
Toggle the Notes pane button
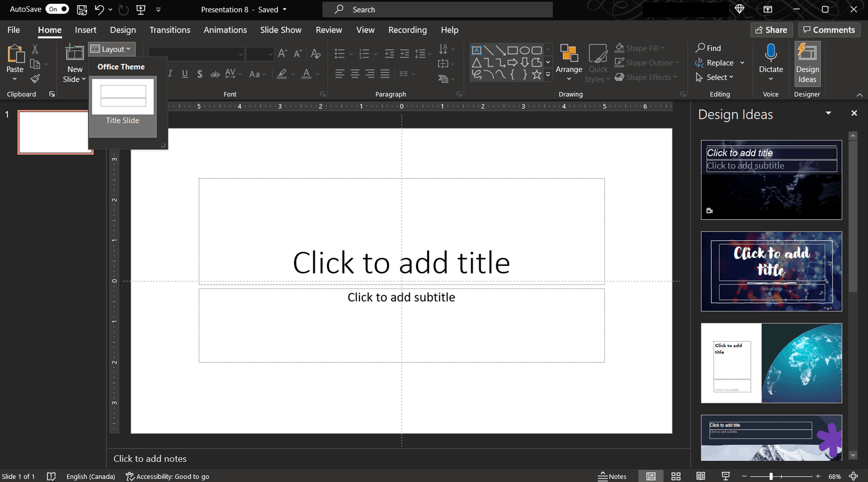tap(612, 476)
